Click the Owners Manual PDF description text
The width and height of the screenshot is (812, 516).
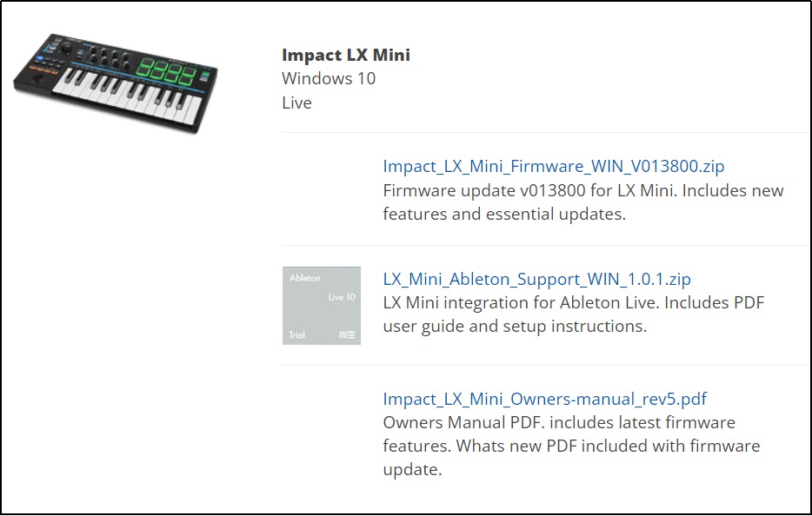(x=571, y=446)
